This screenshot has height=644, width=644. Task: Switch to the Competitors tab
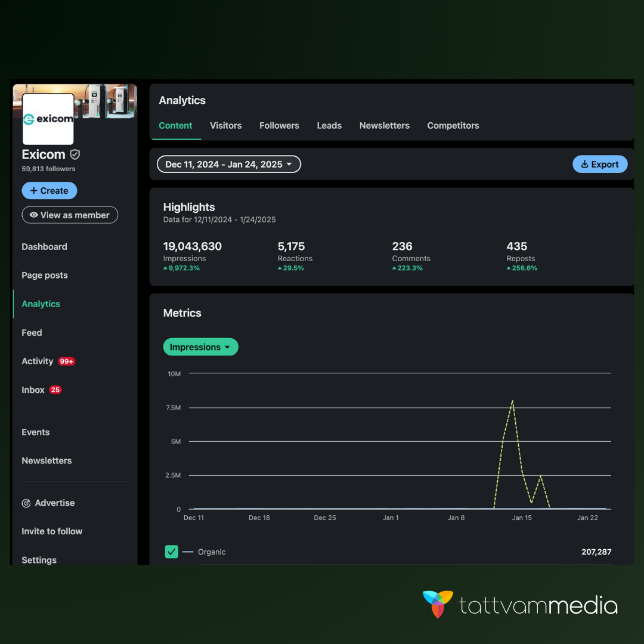point(453,126)
